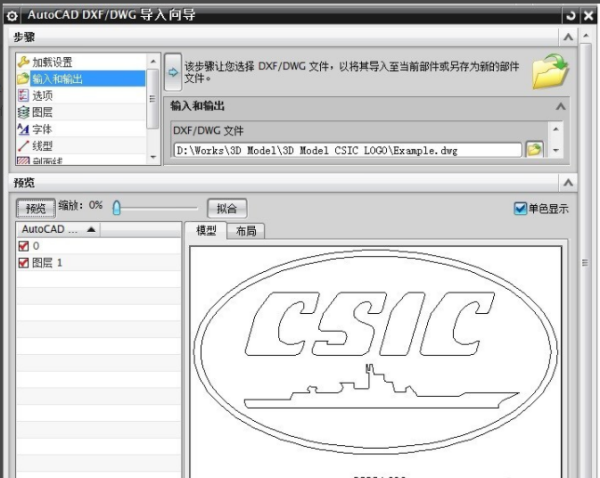The image size is (600, 478).
Task: Click the gear icon in the title bar
Action: (x=12, y=16)
